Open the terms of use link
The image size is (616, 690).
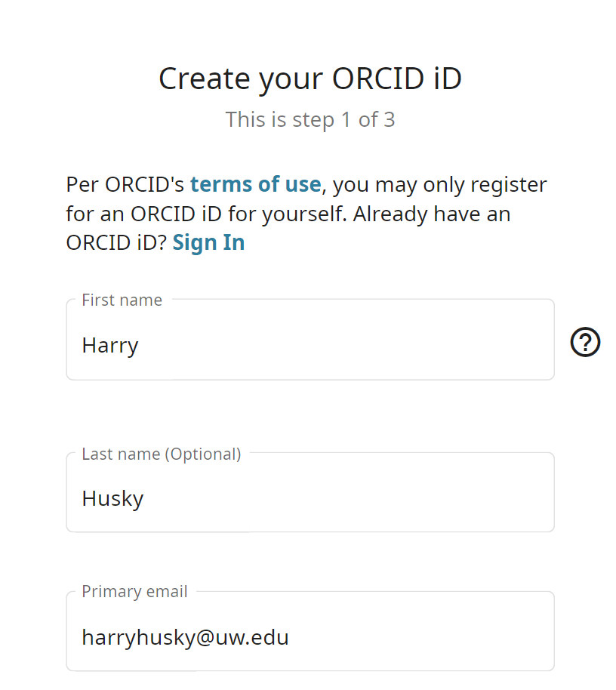(x=255, y=184)
